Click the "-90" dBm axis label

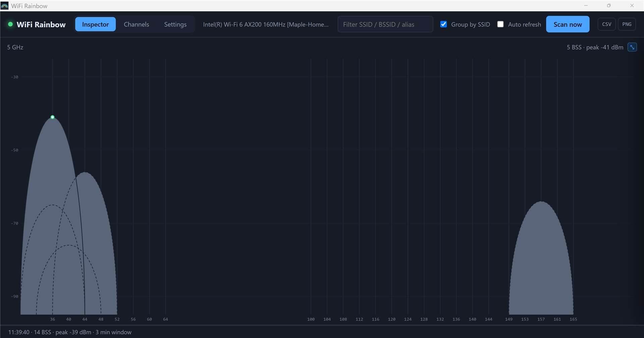pos(14,296)
